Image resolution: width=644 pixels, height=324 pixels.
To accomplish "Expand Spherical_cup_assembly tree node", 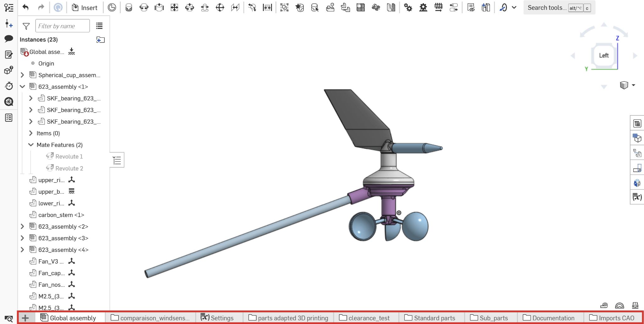I will click(22, 75).
